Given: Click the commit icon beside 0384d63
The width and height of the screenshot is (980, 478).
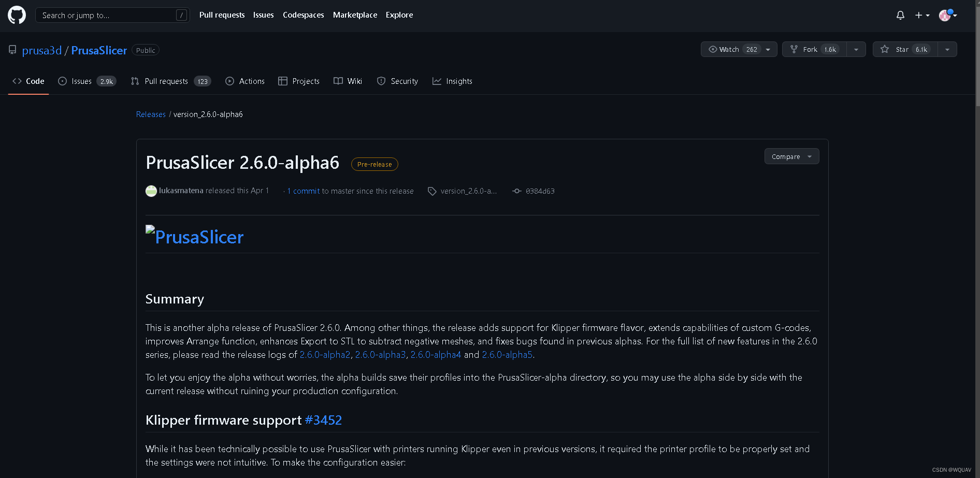Looking at the screenshot, I should [517, 191].
